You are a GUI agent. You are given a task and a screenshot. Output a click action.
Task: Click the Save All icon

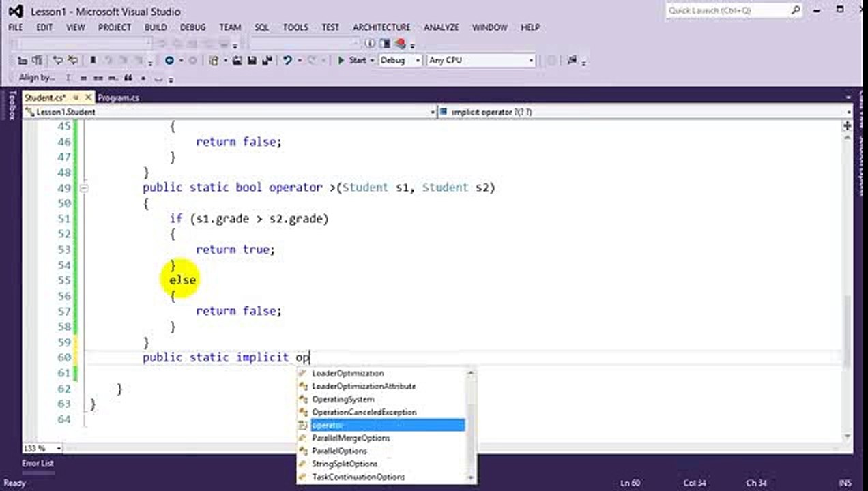tap(267, 60)
